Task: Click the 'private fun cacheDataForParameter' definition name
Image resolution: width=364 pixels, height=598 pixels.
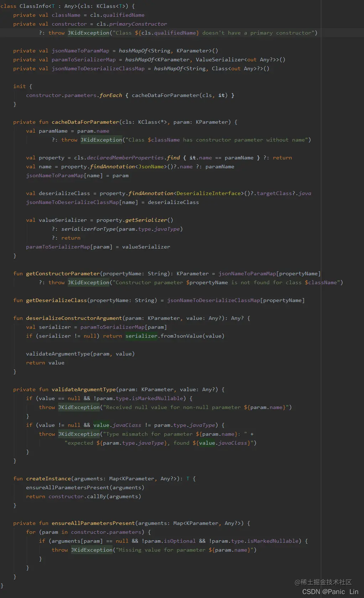Action: coord(85,122)
